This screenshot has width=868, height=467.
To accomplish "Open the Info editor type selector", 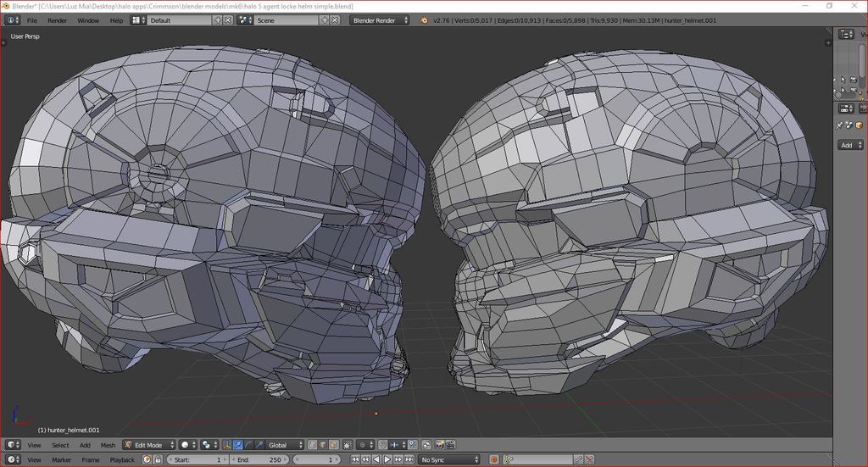I will 13,20.
